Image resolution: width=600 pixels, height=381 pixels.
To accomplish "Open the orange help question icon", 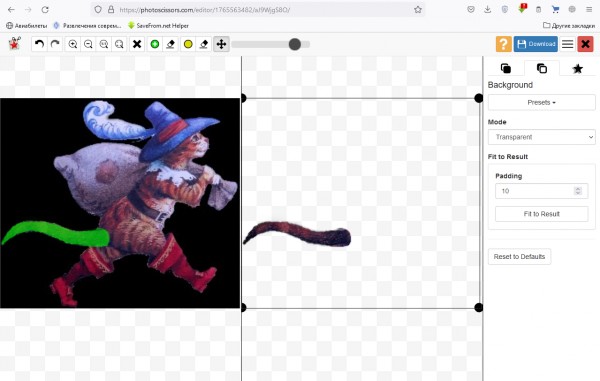I will [x=504, y=44].
